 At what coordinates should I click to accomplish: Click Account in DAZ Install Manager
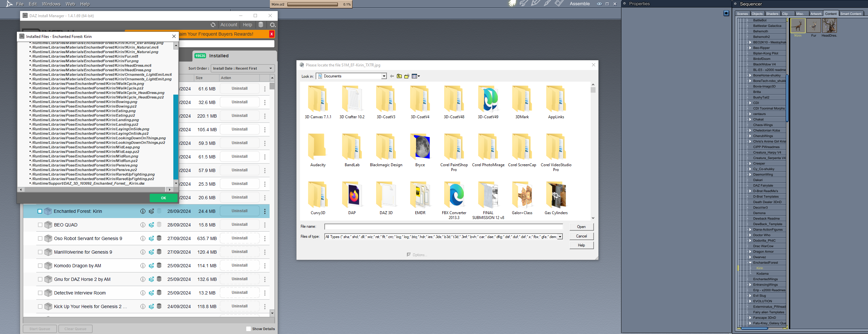click(229, 25)
